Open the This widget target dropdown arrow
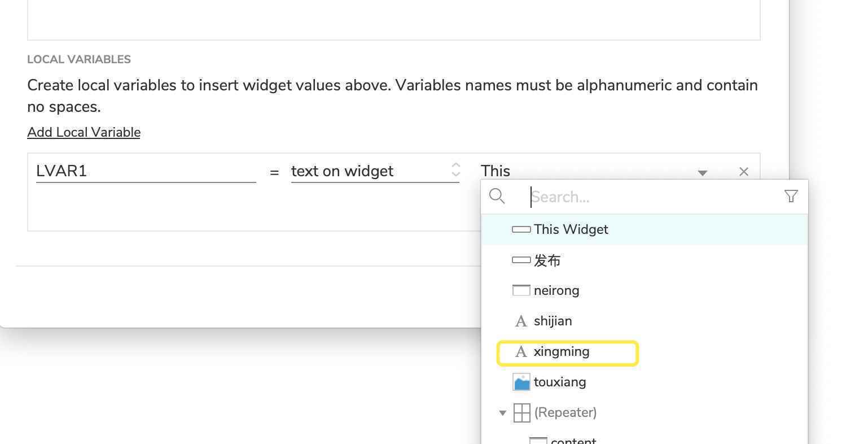 tap(702, 173)
